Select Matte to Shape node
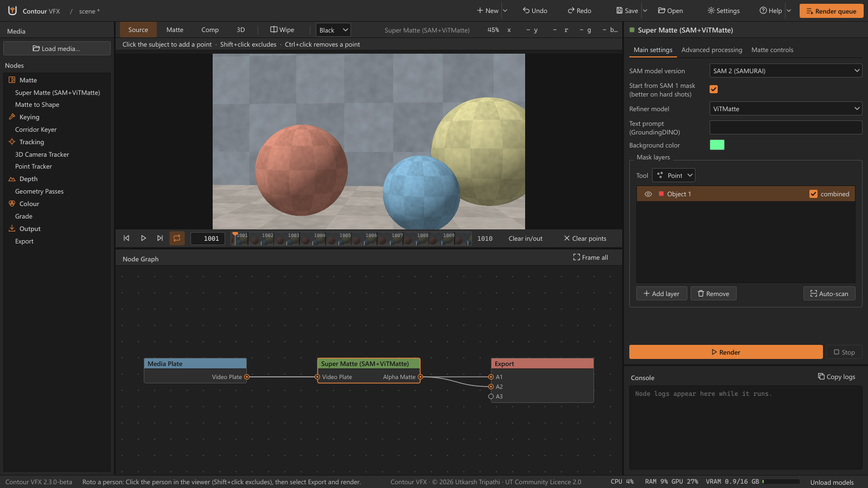Screen dimensions: 868x488 pyautogui.click(x=37, y=105)
